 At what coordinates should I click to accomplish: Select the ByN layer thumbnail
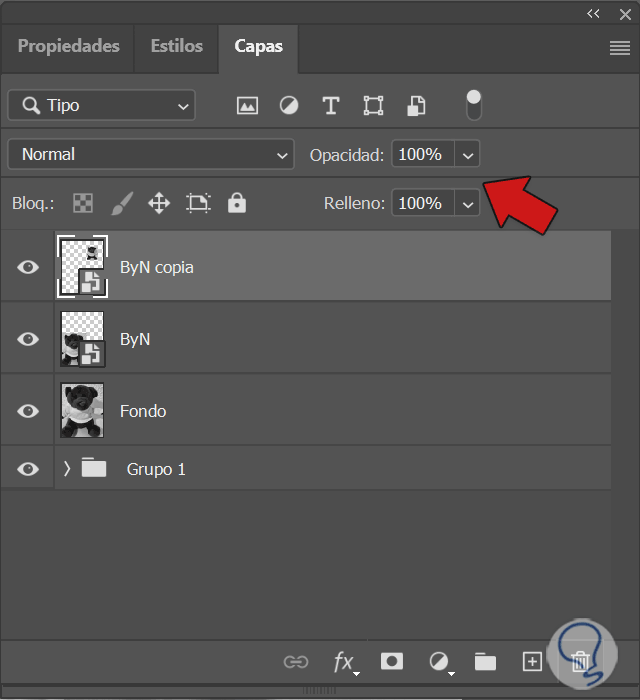(x=82, y=339)
